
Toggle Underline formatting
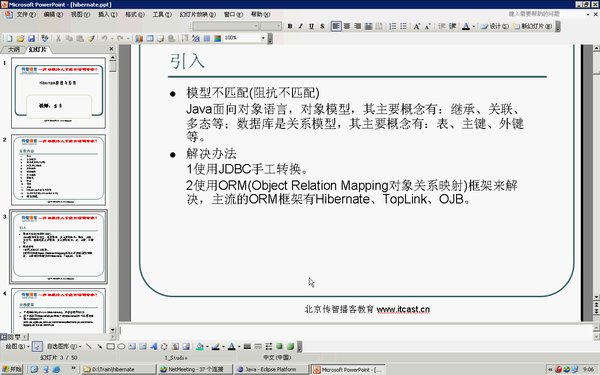coord(311,26)
